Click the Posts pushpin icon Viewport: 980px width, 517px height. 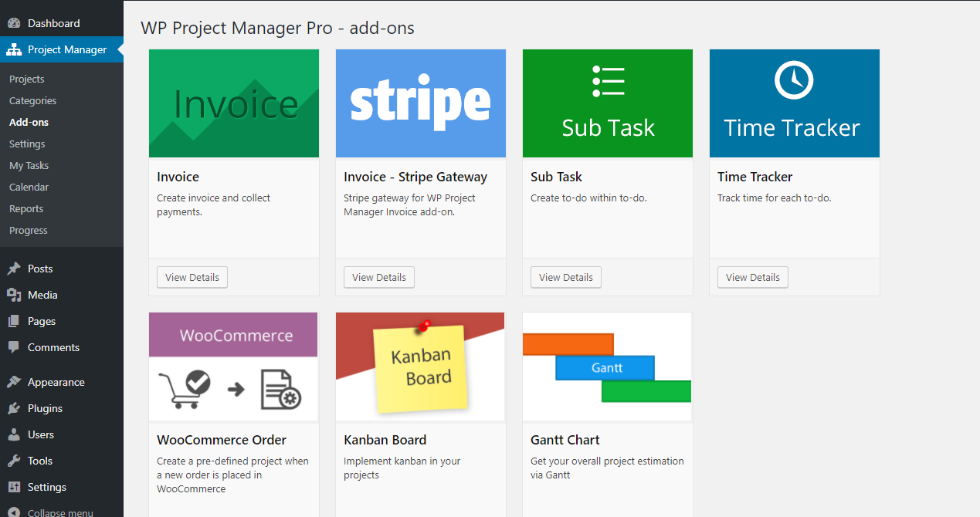(x=14, y=269)
